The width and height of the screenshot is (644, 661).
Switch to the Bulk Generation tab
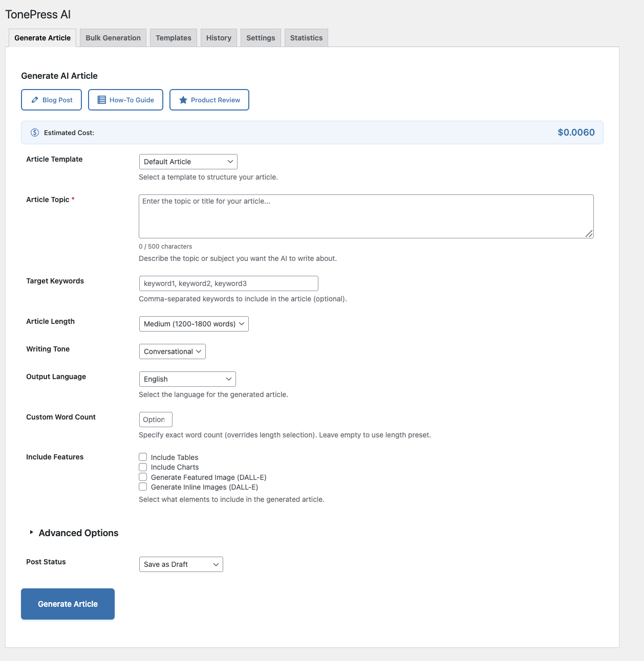click(113, 38)
